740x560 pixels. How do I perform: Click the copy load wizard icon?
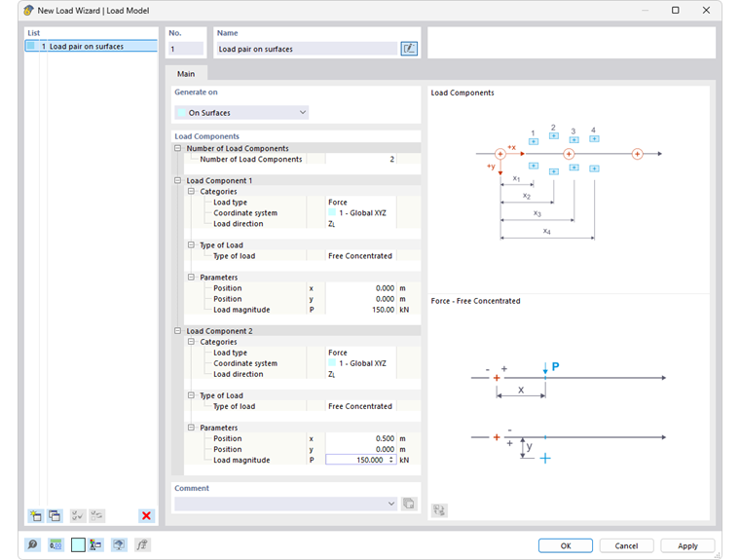point(55,515)
